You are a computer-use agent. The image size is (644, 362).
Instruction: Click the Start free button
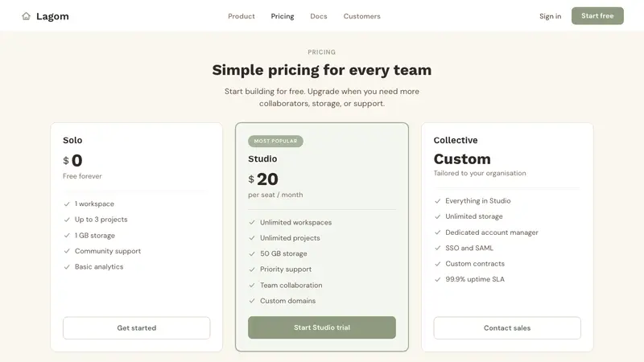point(597,15)
